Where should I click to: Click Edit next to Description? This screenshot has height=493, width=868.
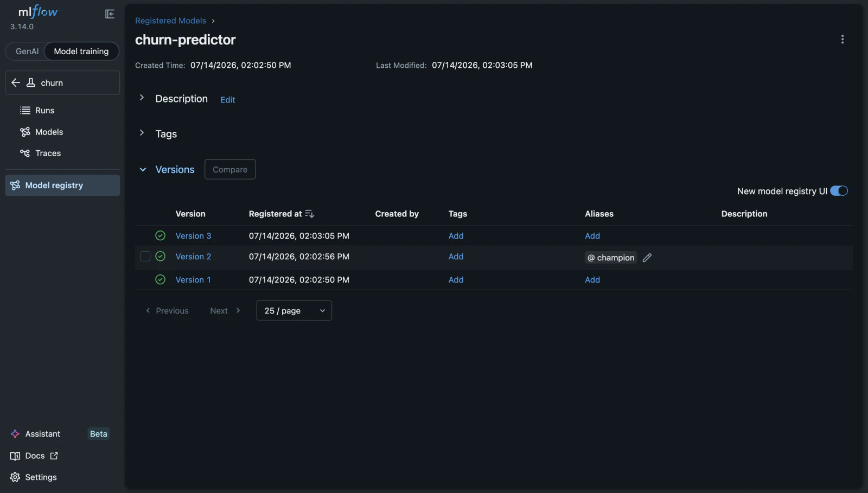pyautogui.click(x=228, y=100)
